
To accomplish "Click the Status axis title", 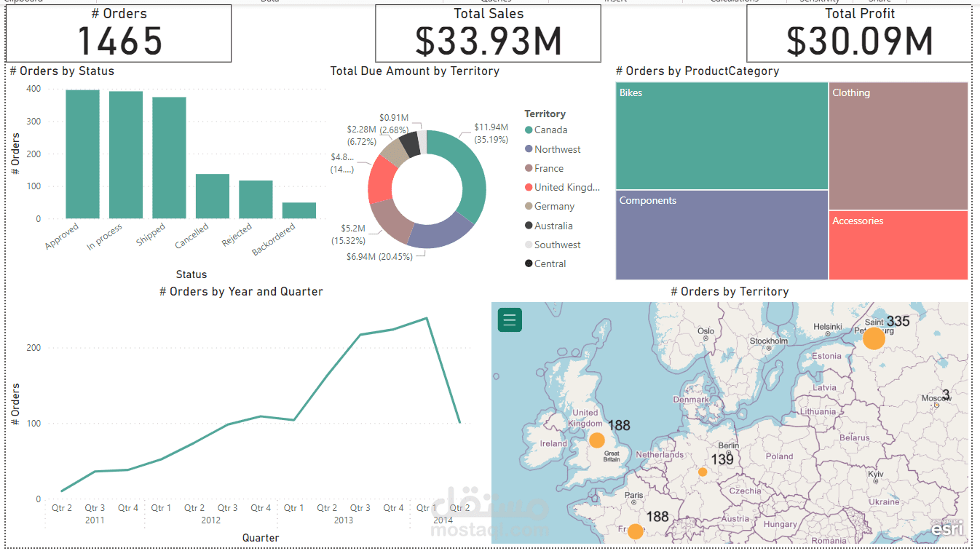I will tap(191, 274).
